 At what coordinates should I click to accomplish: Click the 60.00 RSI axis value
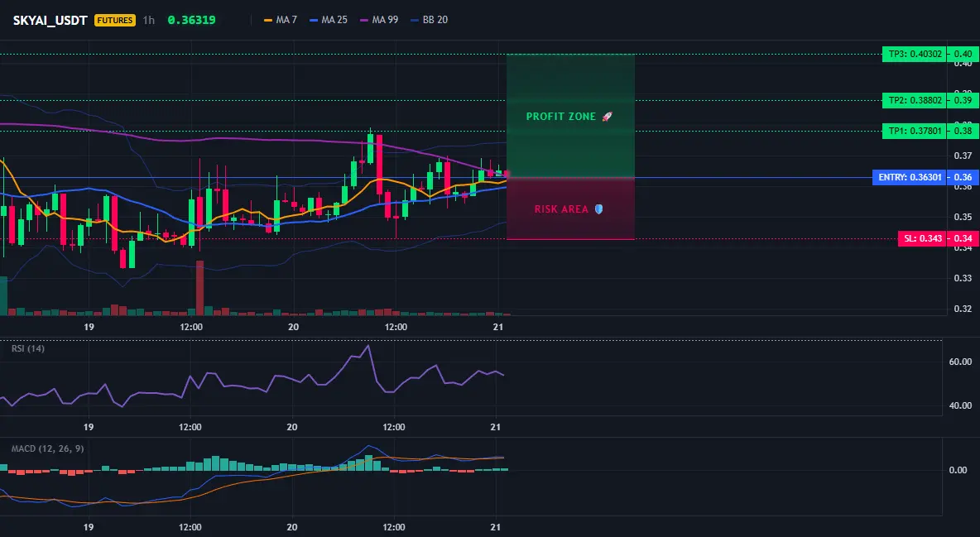coord(960,362)
